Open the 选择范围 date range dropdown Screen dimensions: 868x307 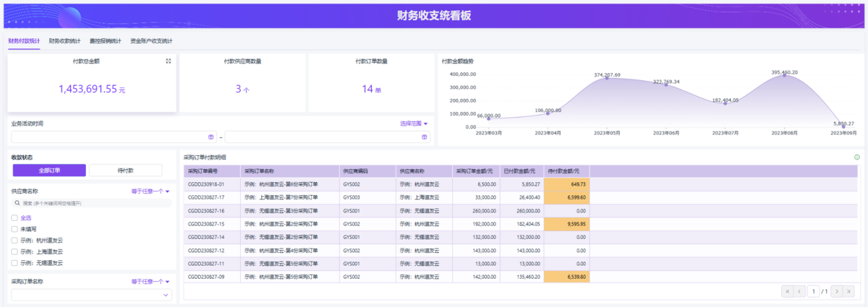pos(414,124)
